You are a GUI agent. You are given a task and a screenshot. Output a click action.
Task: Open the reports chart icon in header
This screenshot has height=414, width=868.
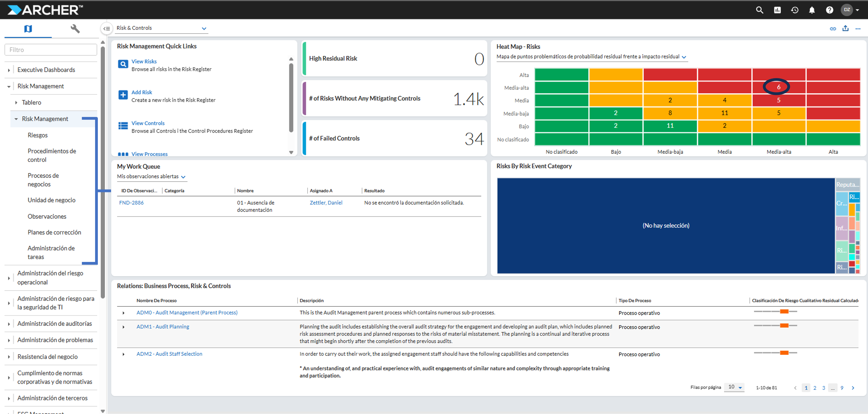[x=777, y=10]
